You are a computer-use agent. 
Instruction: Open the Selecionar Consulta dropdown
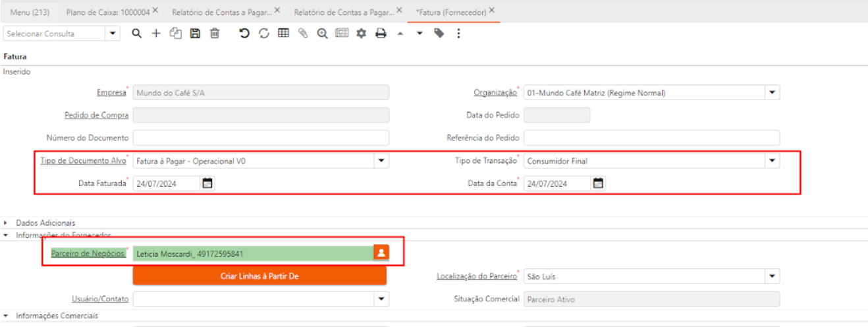[x=113, y=34]
